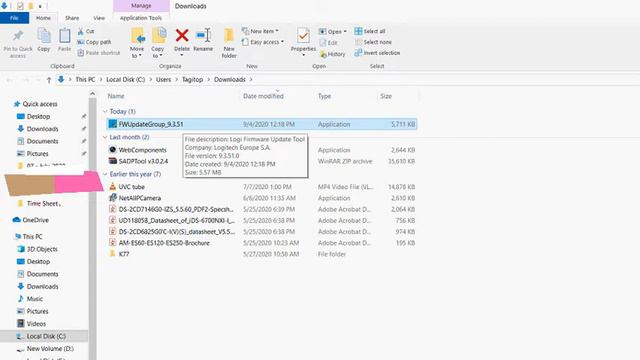Open Downloads under Quick access

point(42,129)
